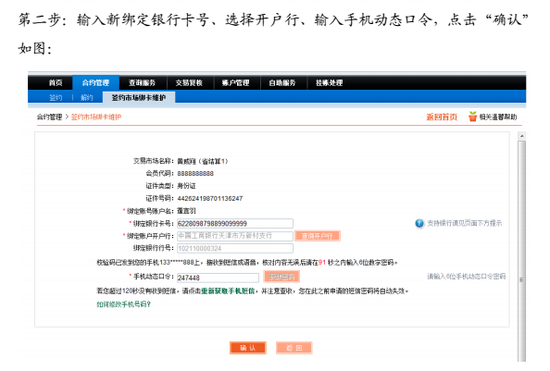
Task: Open the 挂账处理 menu
Action: tap(329, 83)
